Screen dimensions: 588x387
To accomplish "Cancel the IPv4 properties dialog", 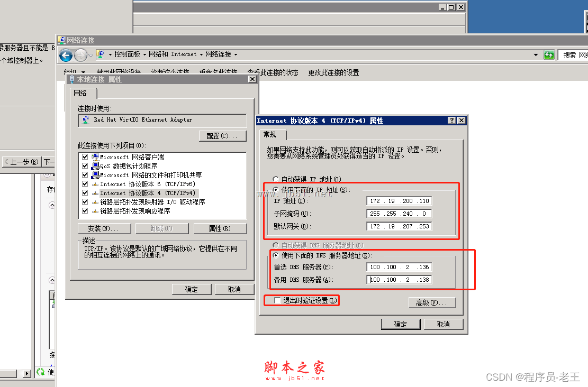I will (444, 325).
